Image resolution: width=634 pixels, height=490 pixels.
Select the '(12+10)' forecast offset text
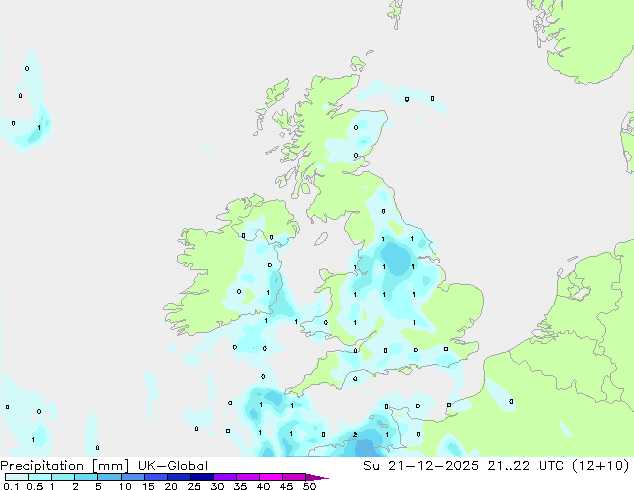(x=601, y=466)
